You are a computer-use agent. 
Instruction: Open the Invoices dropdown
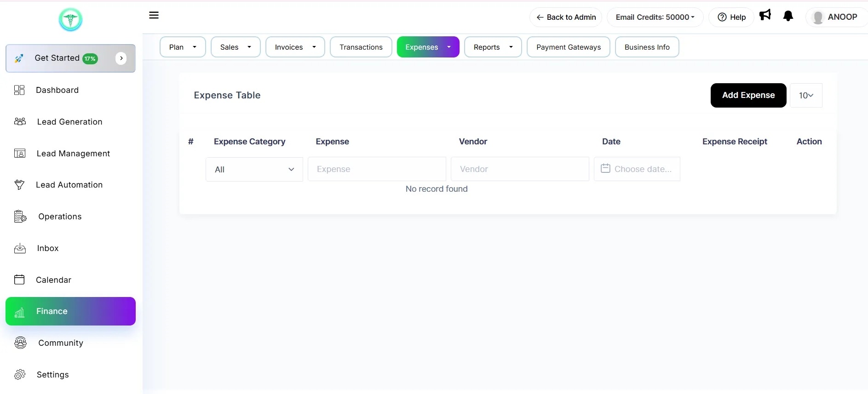coord(295,47)
